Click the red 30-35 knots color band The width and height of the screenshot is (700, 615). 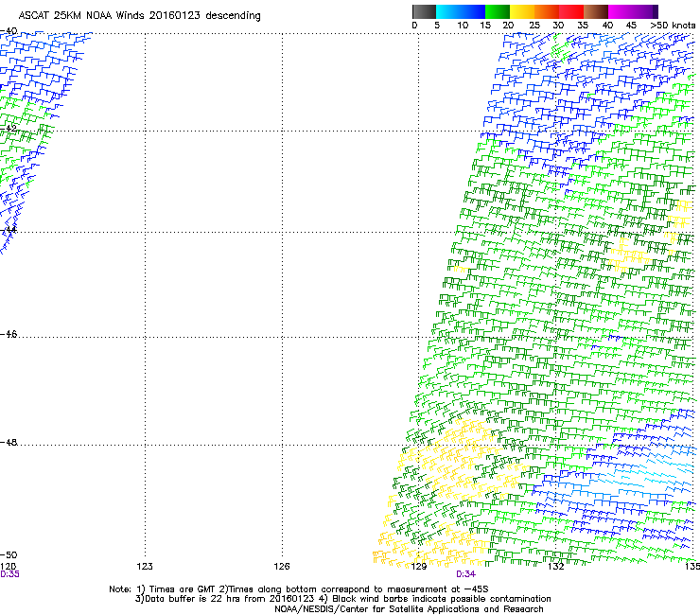coord(571,11)
